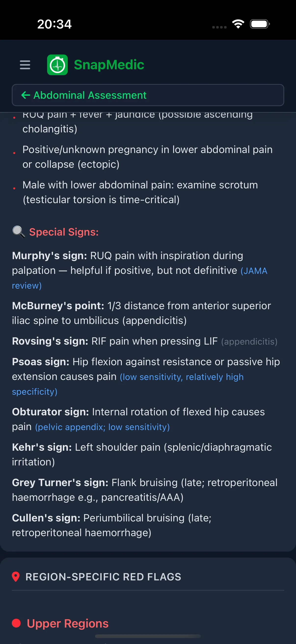Click the red bullet next to Upper Regions
The height and width of the screenshot is (644, 296).
(x=16, y=623)
